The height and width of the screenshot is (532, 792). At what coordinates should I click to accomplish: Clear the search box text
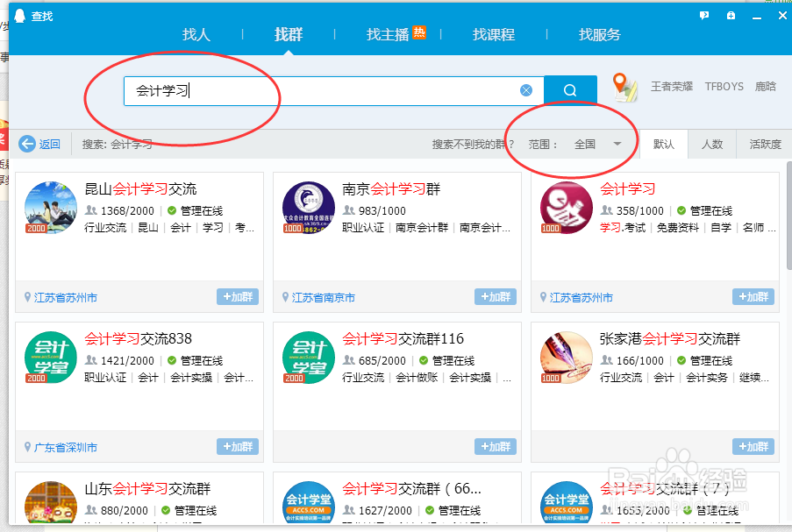coord(526,90)
